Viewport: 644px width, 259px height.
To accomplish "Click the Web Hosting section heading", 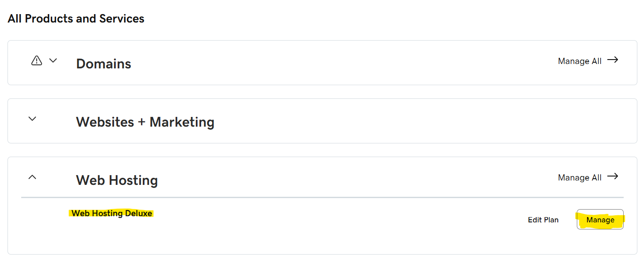I will coord(117,180).
